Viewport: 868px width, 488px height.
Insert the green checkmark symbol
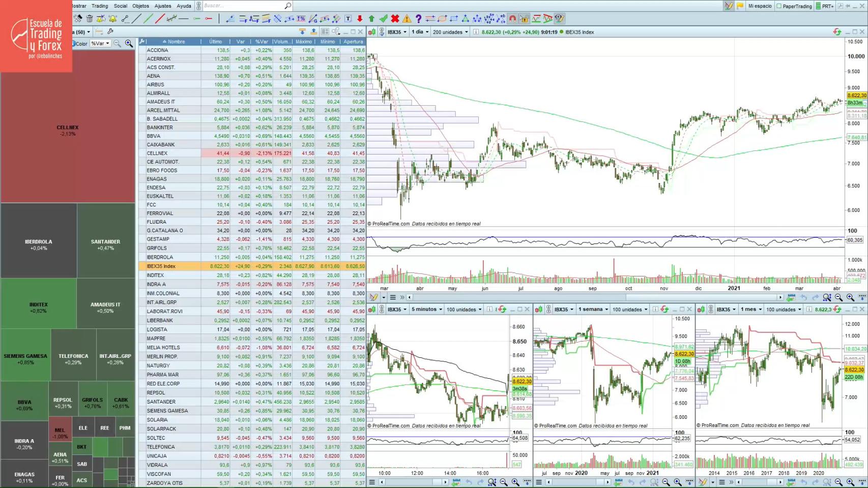[x=383, y=19]
